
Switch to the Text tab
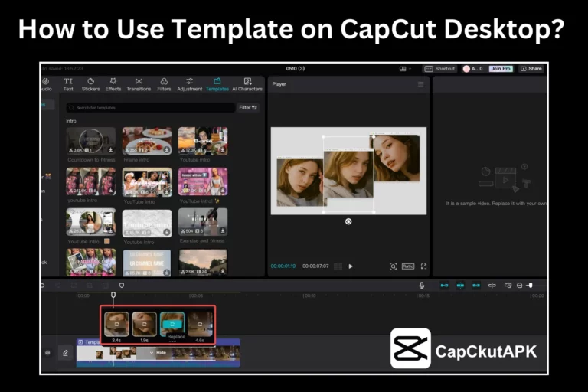click(x=68, y=84)
